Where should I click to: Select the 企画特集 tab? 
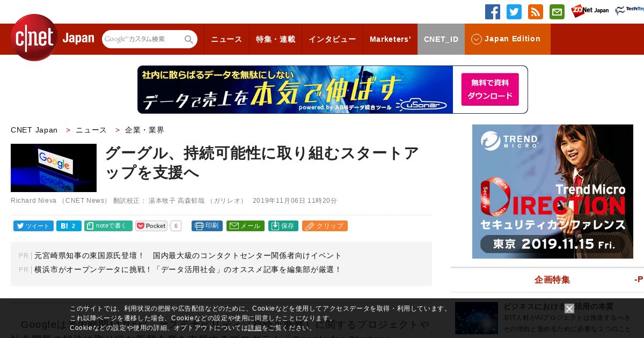(552, 280)
